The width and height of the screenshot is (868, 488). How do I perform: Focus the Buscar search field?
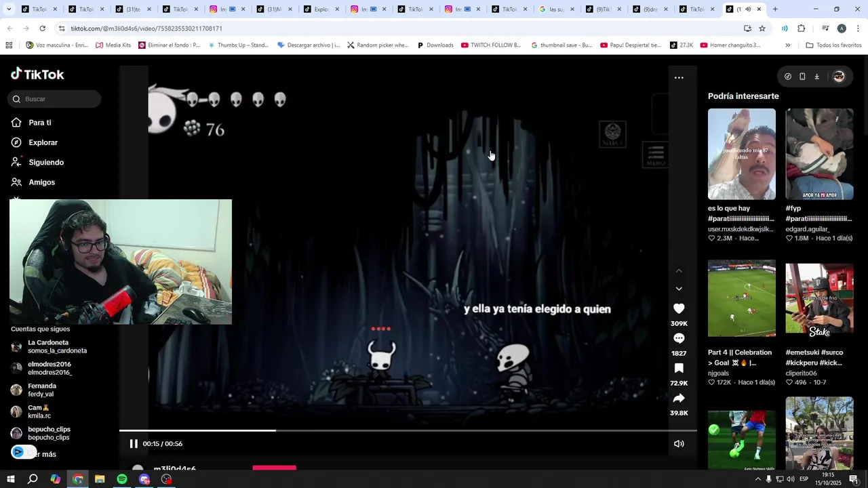pyautogui.click(x=56, y=99)
